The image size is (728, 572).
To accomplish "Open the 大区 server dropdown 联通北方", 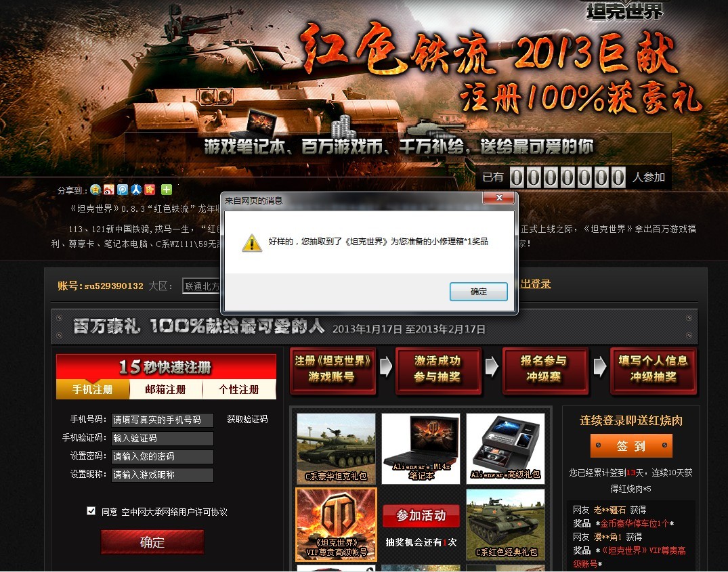I will (202, 286).
